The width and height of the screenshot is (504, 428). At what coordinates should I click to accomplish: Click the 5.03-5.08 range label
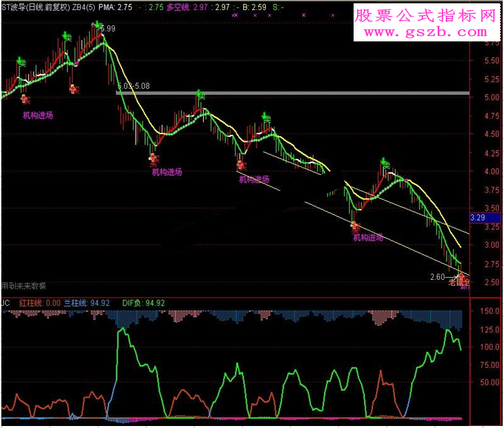pyautogui.click(x=134, y=86)
